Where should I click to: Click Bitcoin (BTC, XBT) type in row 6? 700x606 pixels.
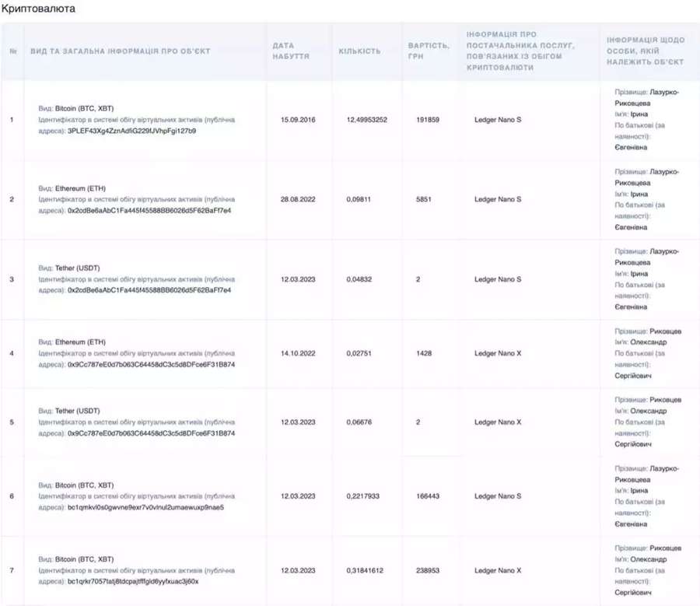point(84,485)
